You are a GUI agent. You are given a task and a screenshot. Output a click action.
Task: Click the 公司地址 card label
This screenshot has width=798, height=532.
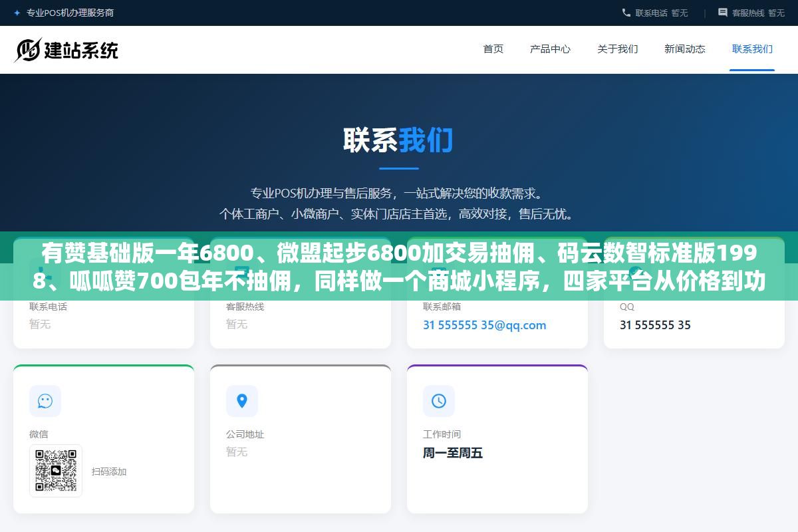[245, 434]
